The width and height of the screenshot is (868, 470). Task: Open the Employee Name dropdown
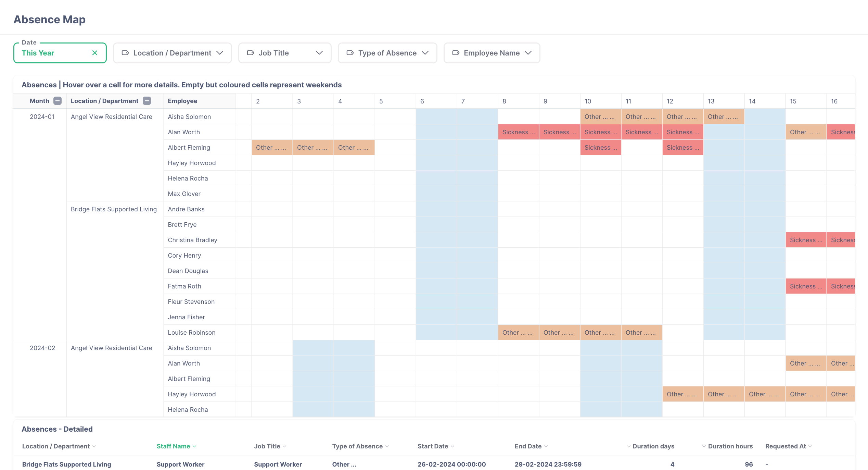click(x=529, y=53)
